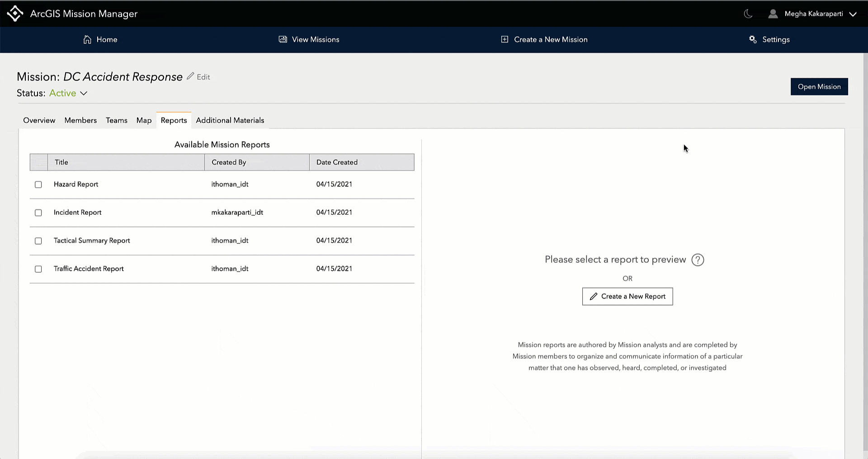Select the Incident Report checkbox

click(x=38, y=213)
